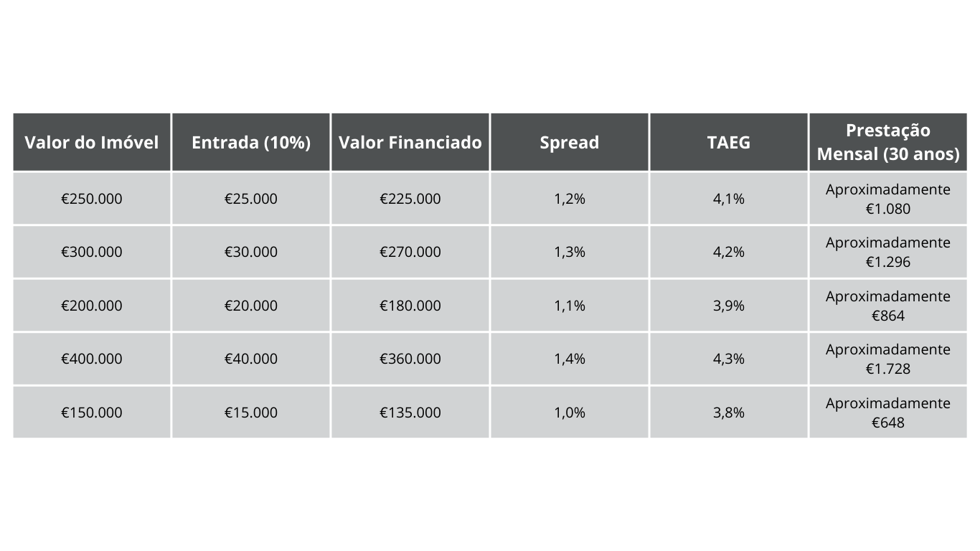Screen dimensions: 980x551
Task: Click the Aproximadamente €1.728 cell
Action: coord(888,359)
